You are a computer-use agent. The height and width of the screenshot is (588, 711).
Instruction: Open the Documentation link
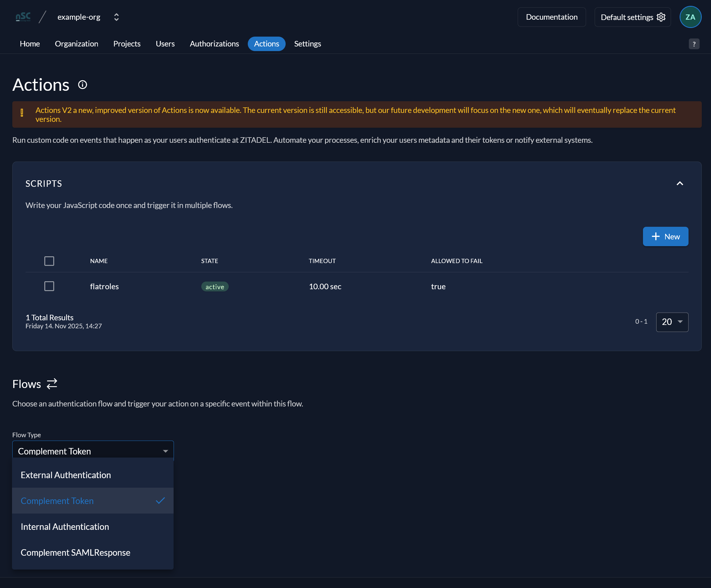552,17
